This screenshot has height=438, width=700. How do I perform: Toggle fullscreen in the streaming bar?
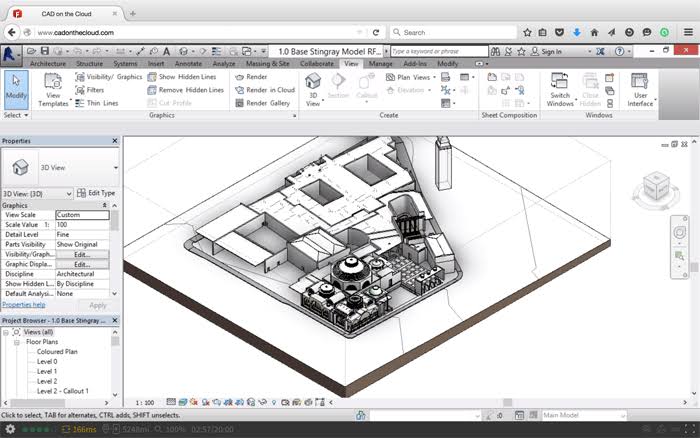pyautogui.click(x=689, y=429)
